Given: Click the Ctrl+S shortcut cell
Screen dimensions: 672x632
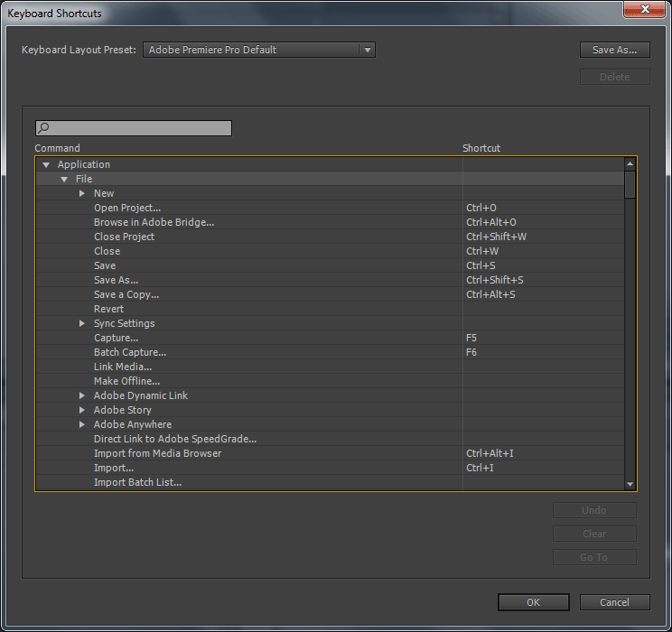Looking at the screenshot, I should click(544, 265).
